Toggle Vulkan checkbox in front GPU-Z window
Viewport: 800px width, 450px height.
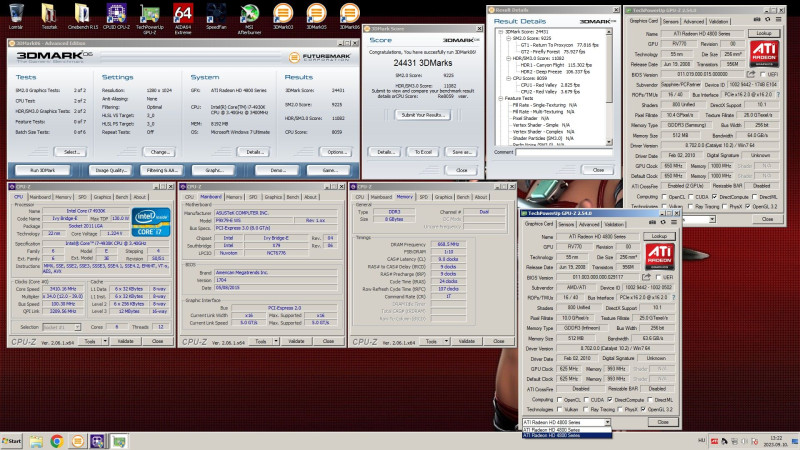click(559, 409)
